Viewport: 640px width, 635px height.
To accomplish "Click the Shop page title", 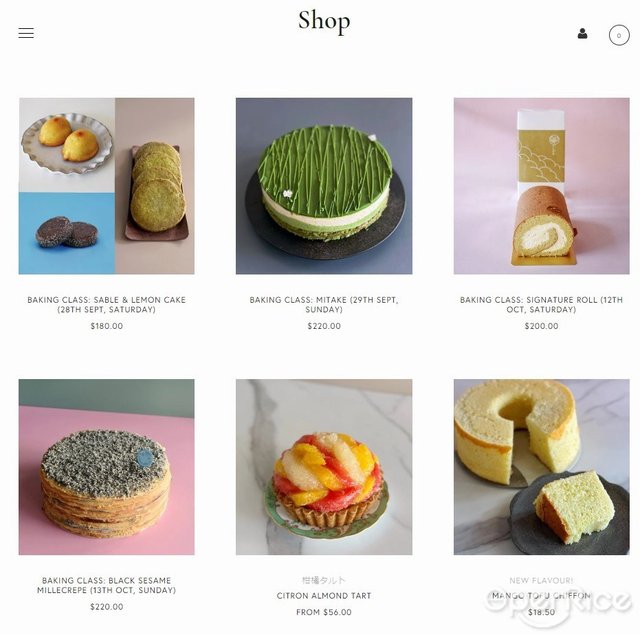I will point(324,21).
